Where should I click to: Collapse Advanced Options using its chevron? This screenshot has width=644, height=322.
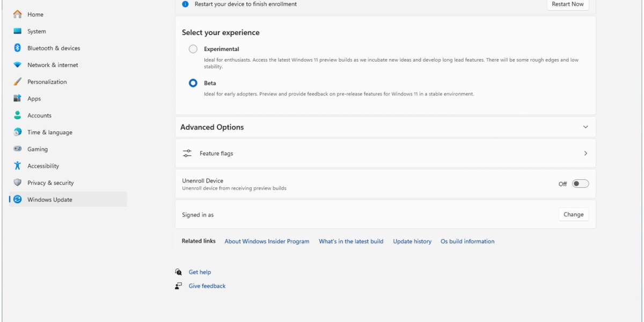point(586,127)
